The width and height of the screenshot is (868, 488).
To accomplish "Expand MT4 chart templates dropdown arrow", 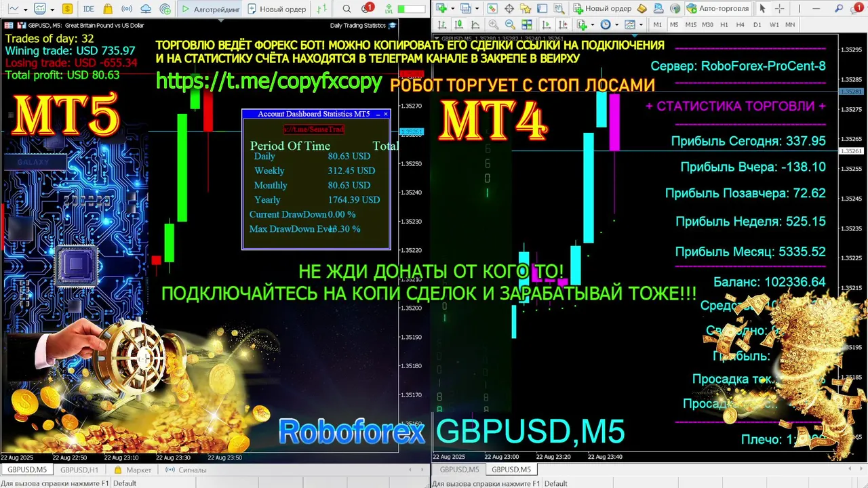I will [641, 24].
